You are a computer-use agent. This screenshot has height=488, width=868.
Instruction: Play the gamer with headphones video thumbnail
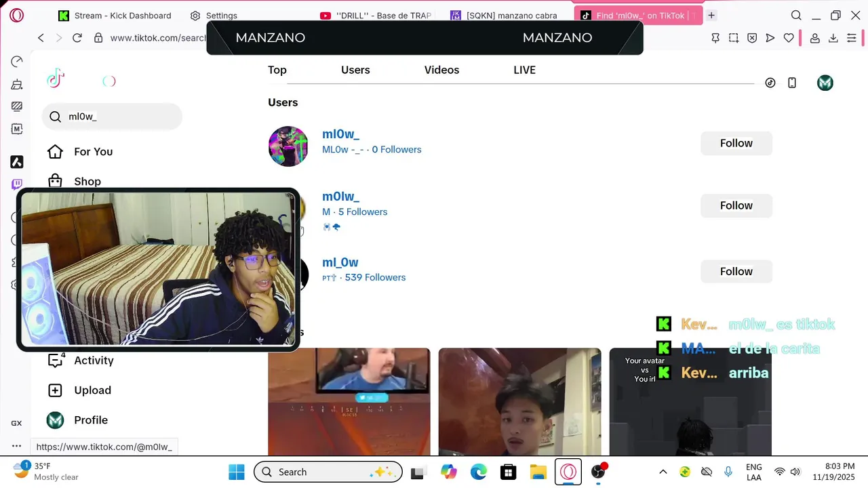coord(349,402)
